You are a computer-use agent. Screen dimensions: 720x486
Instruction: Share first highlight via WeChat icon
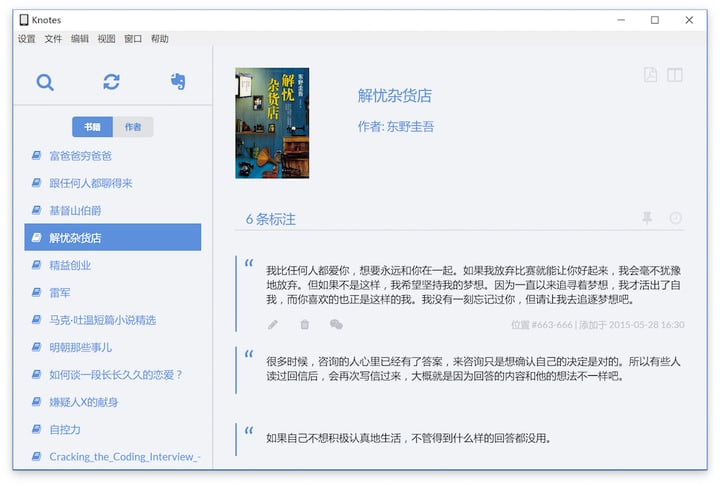336,325
